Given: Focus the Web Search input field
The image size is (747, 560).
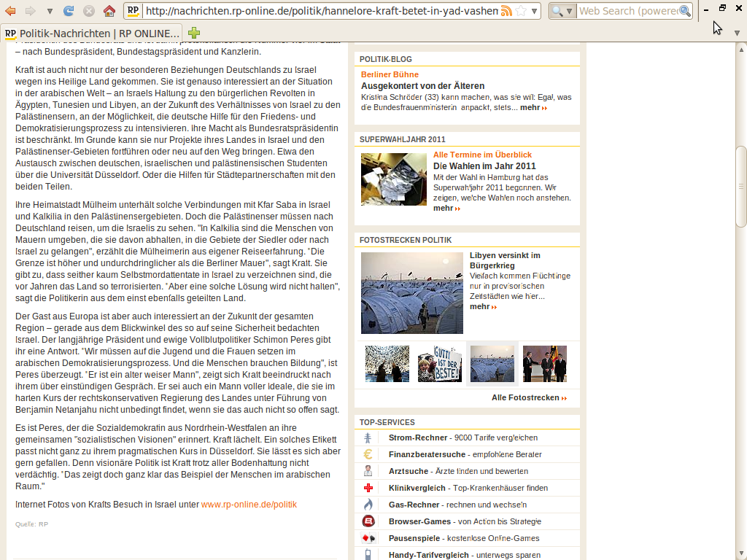Looking at the screenshot, I should 628,11.
